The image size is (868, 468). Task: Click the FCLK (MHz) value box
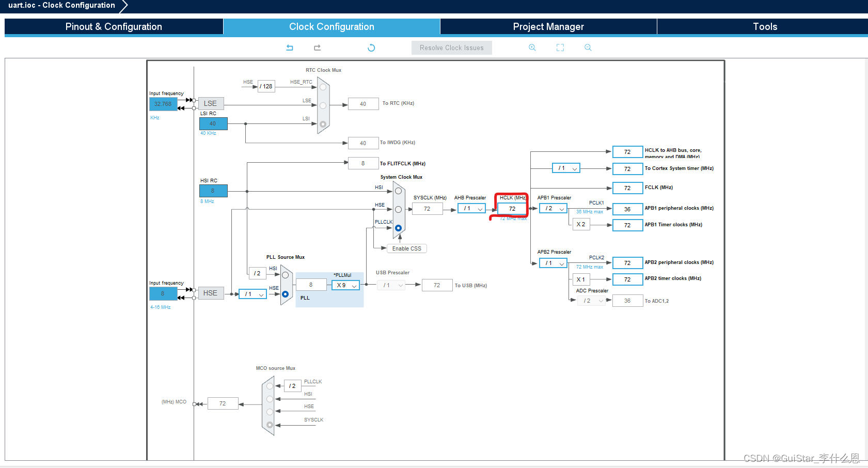[627, 188]
